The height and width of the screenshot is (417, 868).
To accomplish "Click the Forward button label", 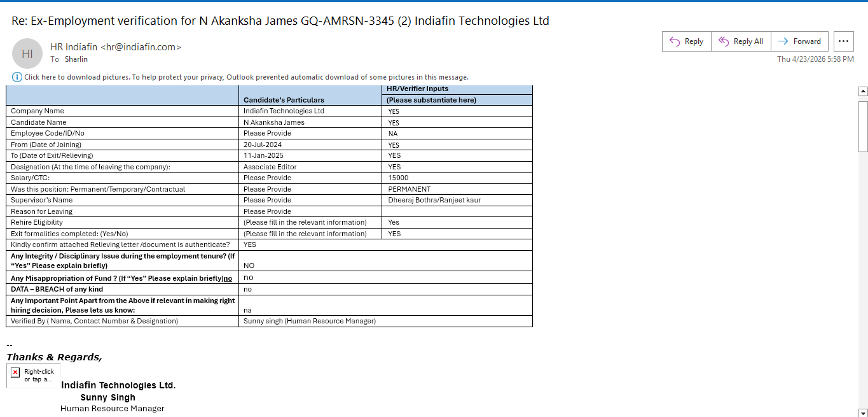I will click(x=807, y=41).
